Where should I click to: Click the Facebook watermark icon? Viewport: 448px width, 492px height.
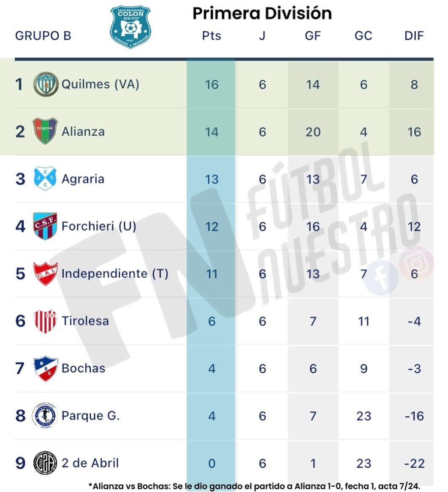point(382,278)
